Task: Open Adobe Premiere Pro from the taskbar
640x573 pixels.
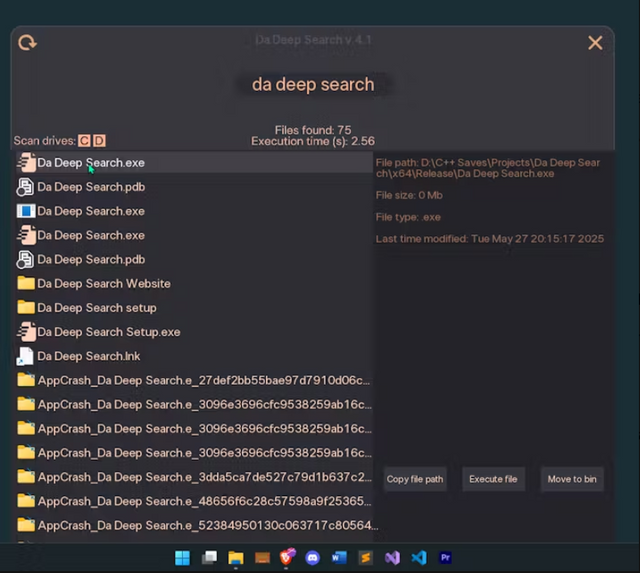Action: (445, 557)
